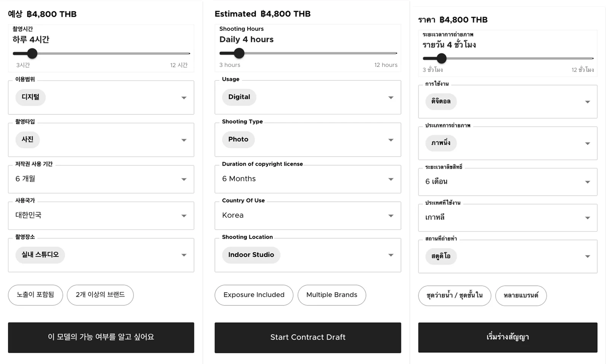Open the Korean 대한민국 country dropdown
The width and height of the screenshot is (606, 364).
point(184,216)
